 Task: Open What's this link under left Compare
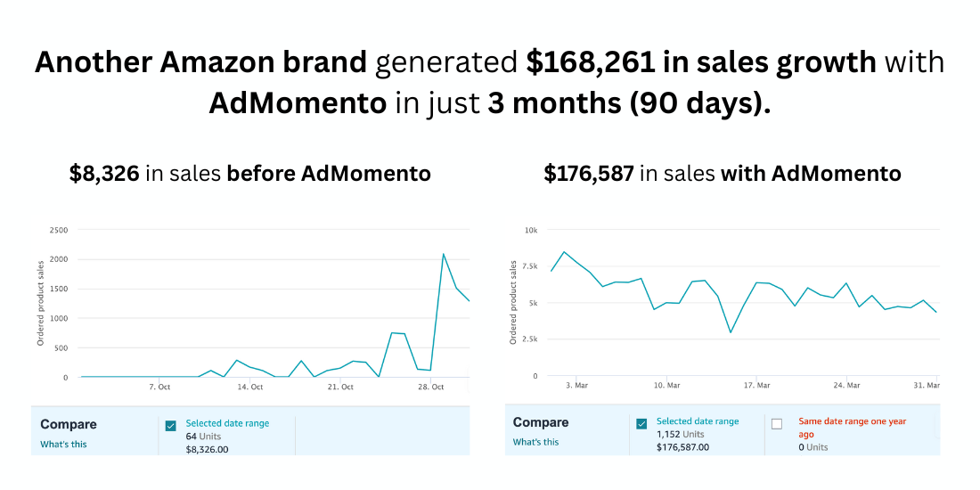[63, 444]
